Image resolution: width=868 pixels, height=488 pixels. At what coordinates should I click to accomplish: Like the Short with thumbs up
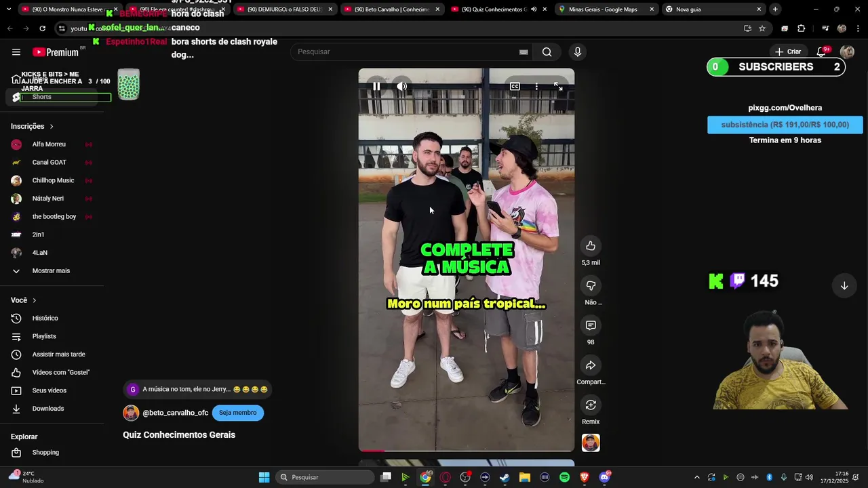[x=591, y=245]
